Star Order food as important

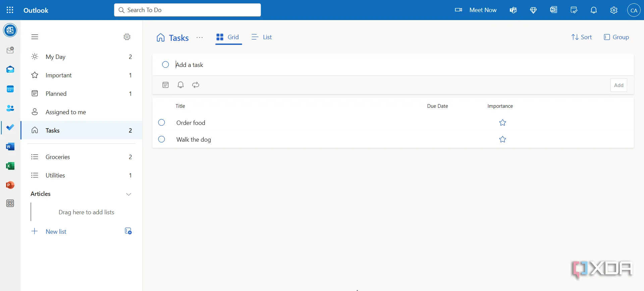[502, 123]
